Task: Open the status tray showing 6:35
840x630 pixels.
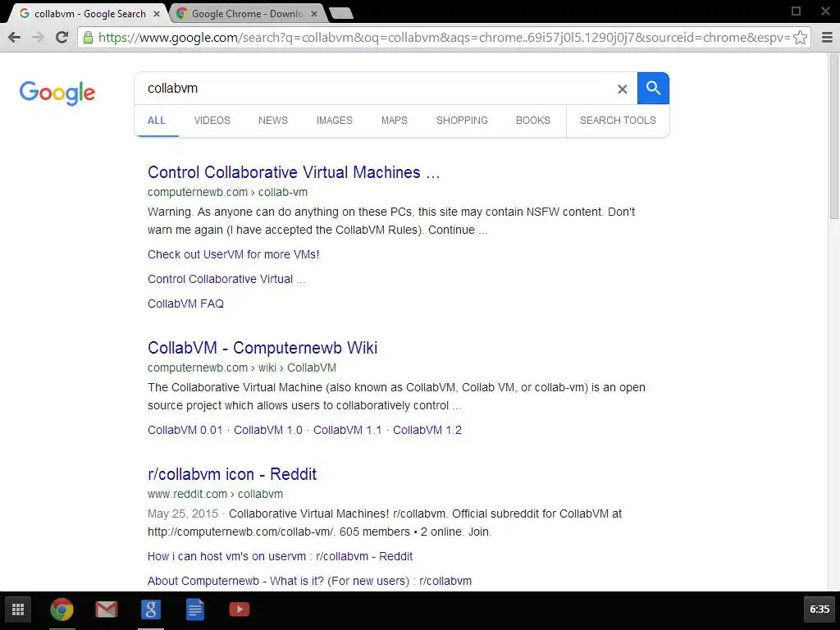Action: pos(819,609)
